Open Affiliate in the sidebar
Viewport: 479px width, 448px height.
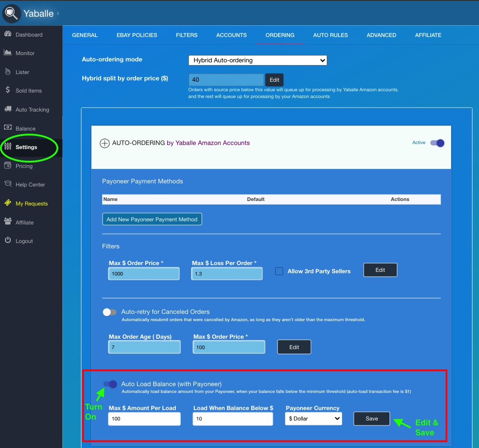(25, 223)
